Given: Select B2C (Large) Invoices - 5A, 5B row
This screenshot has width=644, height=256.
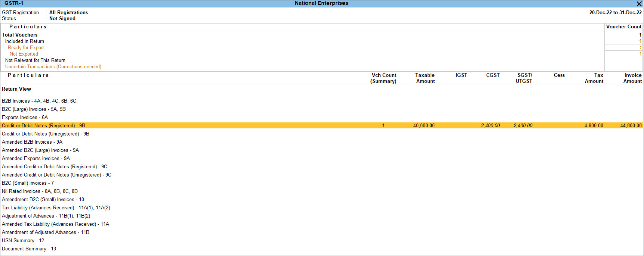Looking at the screenshot, I should coord(34,109).
